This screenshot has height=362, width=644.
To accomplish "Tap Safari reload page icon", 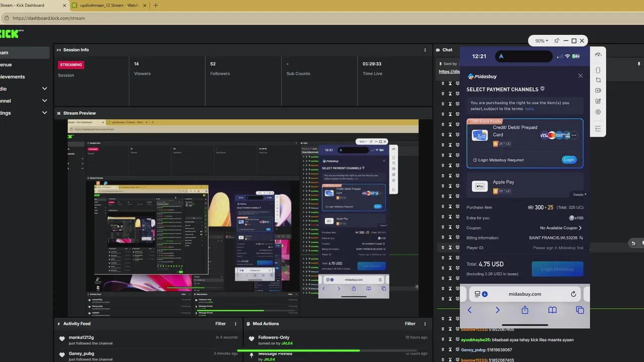I will coord(573,294).
